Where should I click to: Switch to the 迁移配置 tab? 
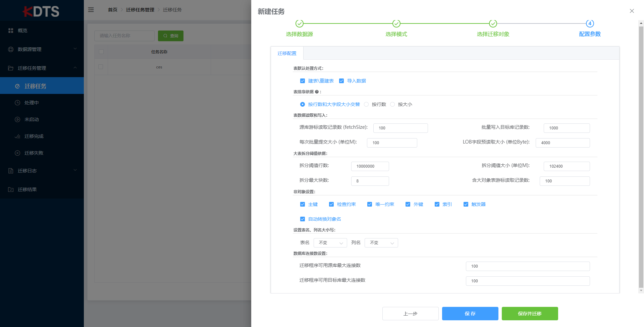[287, 53]
